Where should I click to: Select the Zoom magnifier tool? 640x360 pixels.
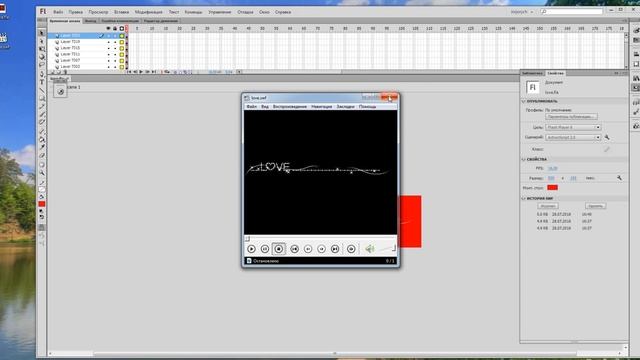click(42, 173)
